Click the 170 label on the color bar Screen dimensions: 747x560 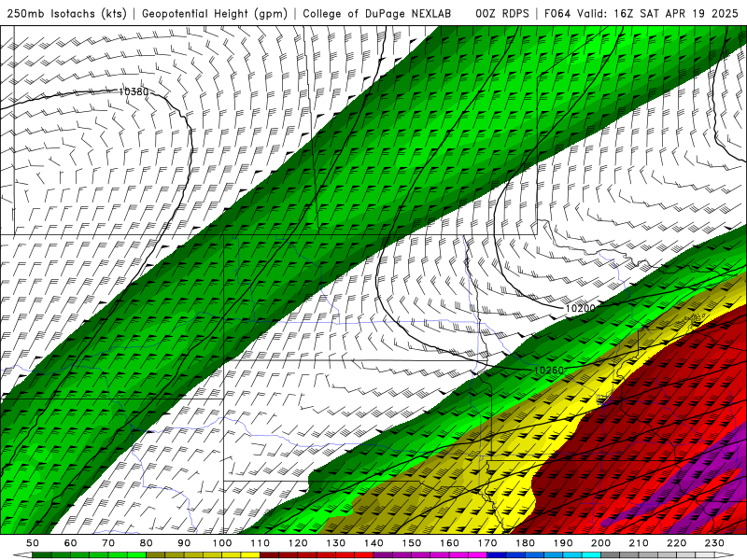click(486, 543)
